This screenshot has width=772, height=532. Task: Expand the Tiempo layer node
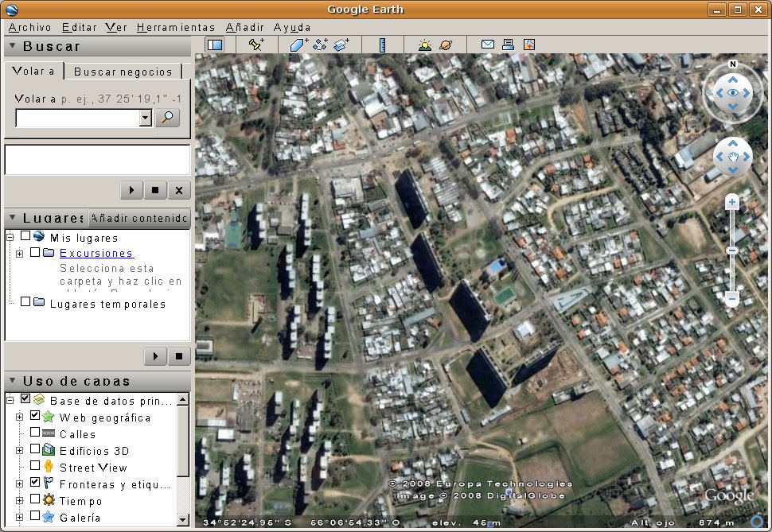point(19,500)
